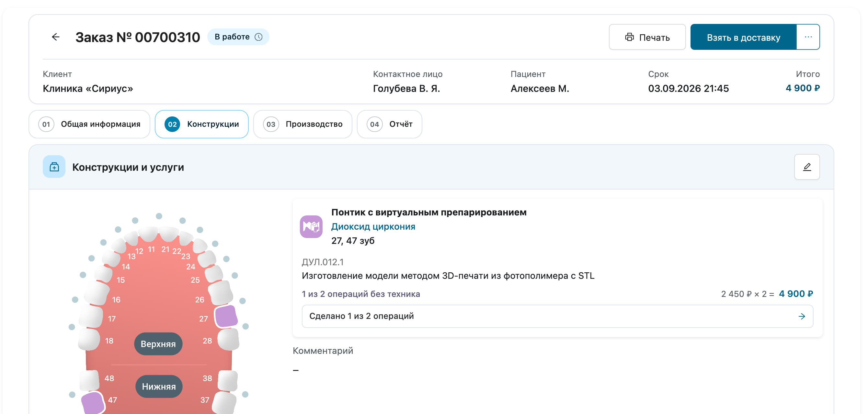The image size is (868, 414).
Task: Click the printer icon in Печать button
Action: point(629,37)
